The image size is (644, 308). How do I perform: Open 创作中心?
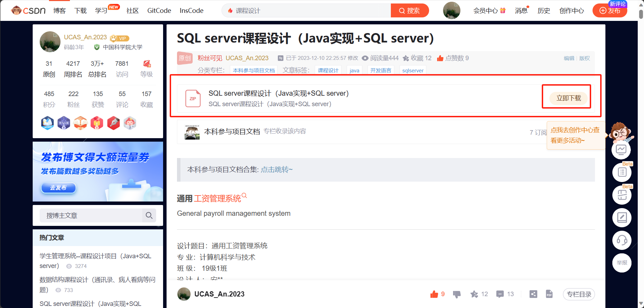572,11
